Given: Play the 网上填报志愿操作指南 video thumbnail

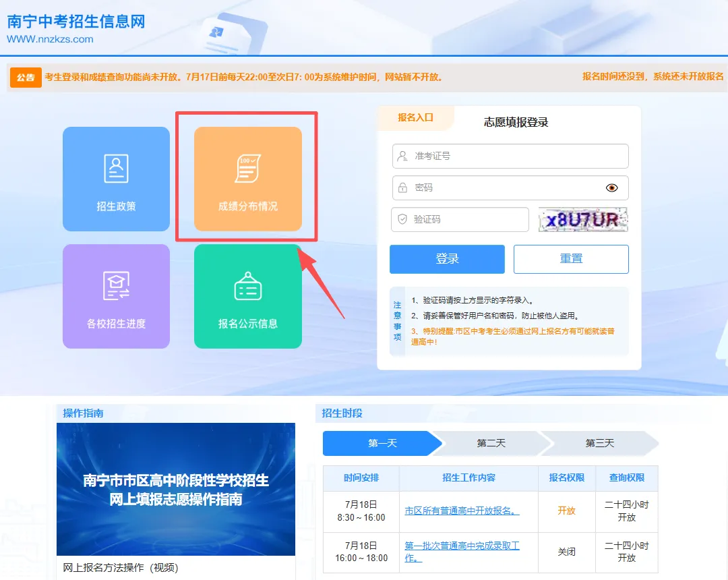Looking at the screenshot, I should (x=176, y=489).
